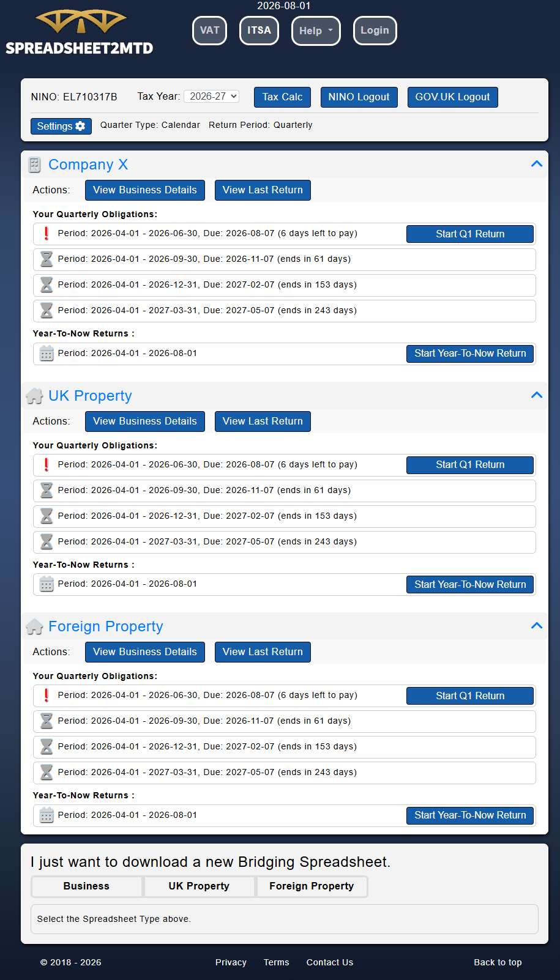Collapse the Company X section chevron

[x=537, y=164]
